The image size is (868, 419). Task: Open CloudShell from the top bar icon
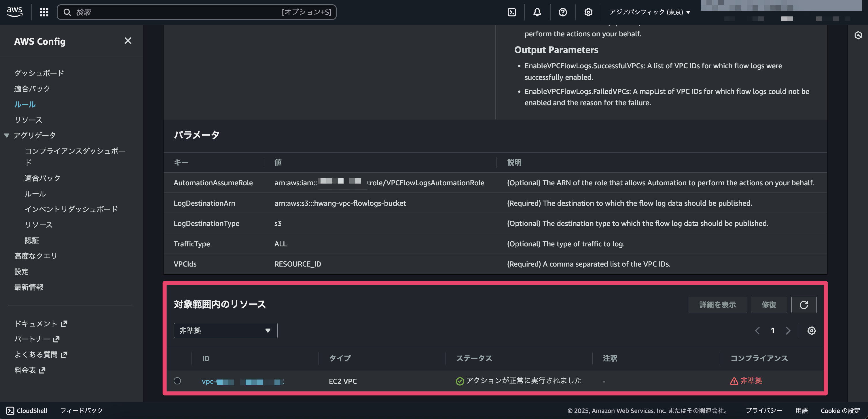(511, 12)
